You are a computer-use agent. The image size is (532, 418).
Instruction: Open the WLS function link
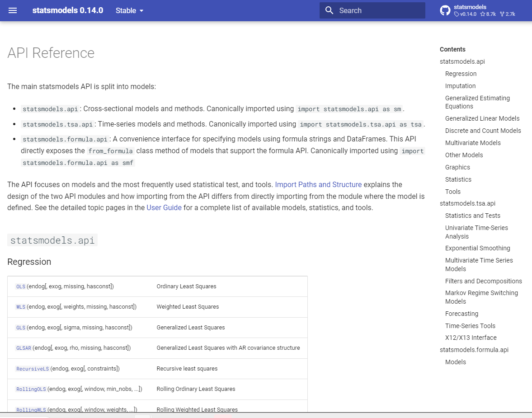[21, 307]
